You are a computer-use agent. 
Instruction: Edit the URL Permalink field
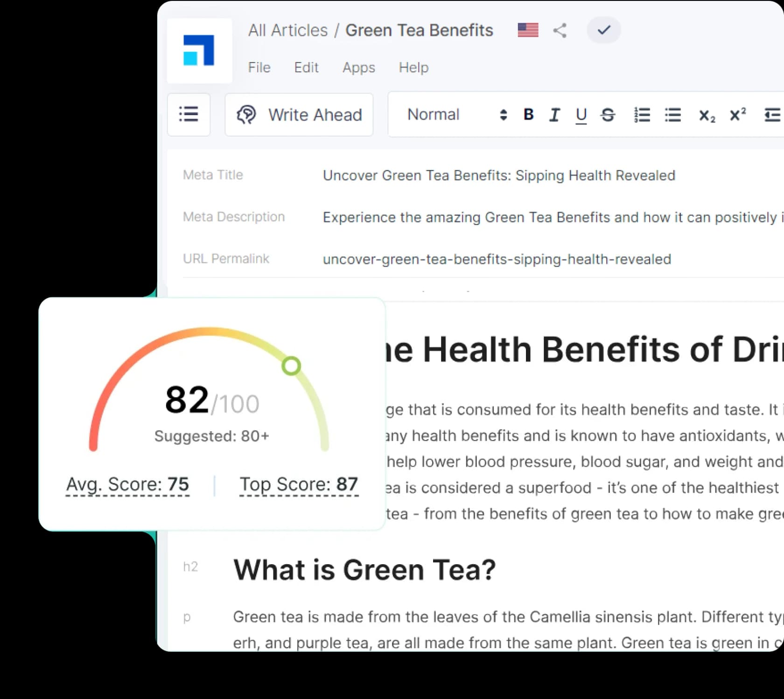497,259
